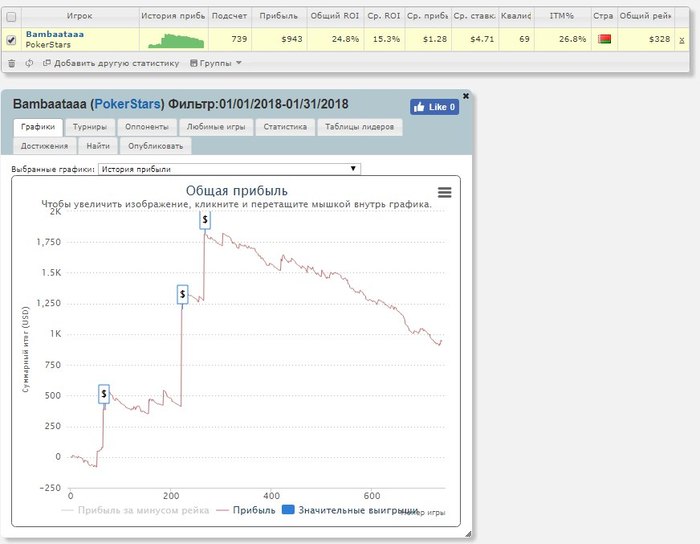Click the $943 profit cell
The height and width of the screenshot is (544, 700).
click(279, 39)
